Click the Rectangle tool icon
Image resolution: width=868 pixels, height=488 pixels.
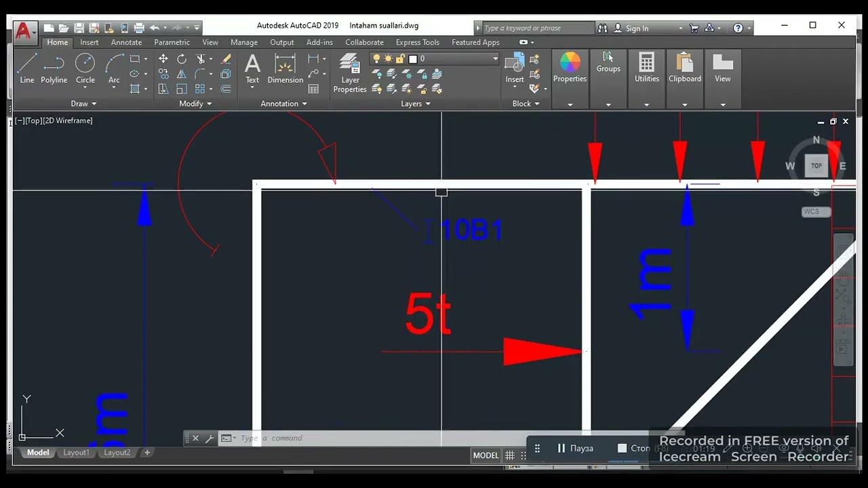point(134,59)
